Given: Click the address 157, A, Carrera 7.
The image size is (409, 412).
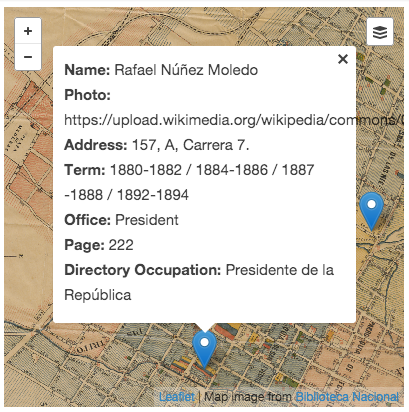Looking at the screenshot, I should [191, 145].
